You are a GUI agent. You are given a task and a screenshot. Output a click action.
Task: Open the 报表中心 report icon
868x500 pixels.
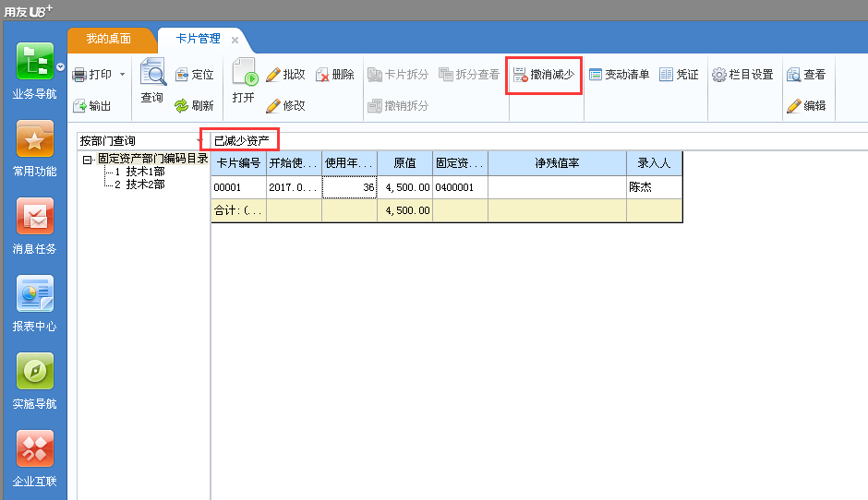[35, 293]
